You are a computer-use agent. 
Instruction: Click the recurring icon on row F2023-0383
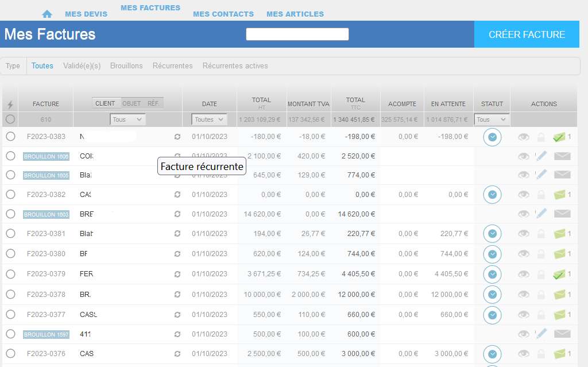click(177, 137)
